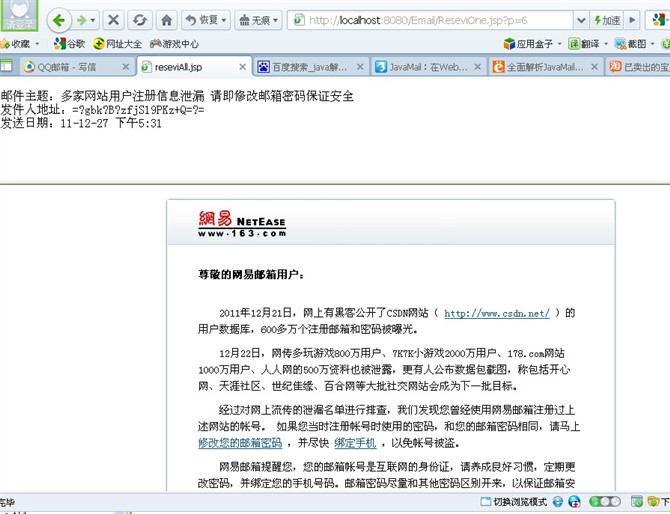670x514 pixels.
Task: Click the Forward arrow button
Action: [81, 20]
